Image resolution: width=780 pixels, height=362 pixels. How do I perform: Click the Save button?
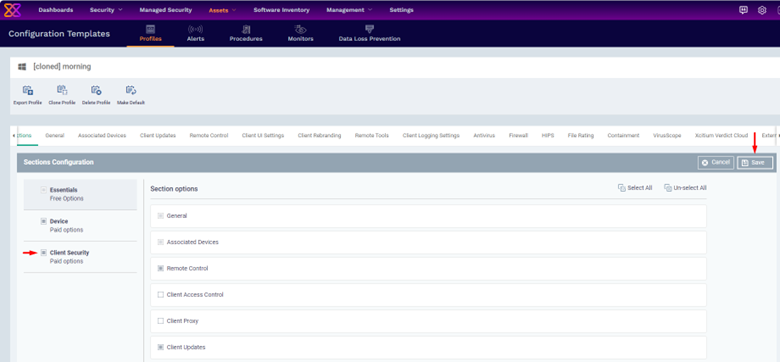pyautogui.click(x=755, y=163)
